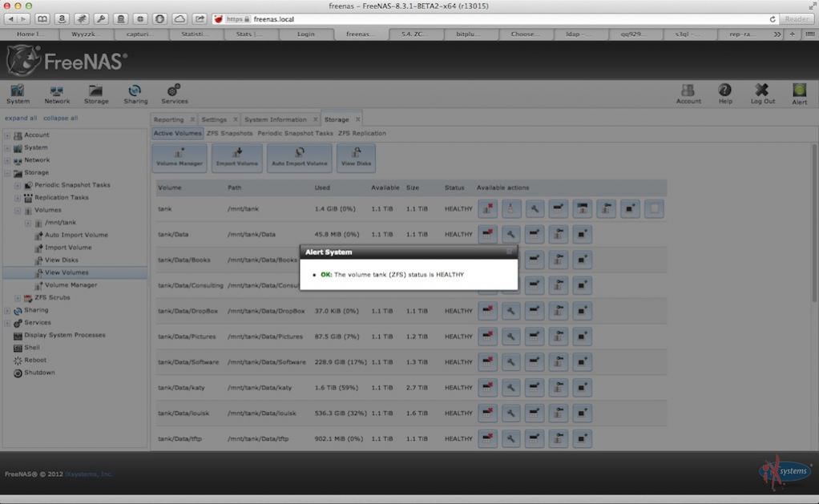
Task: Expand the Network node in the tree
Action: pos(7,160)
